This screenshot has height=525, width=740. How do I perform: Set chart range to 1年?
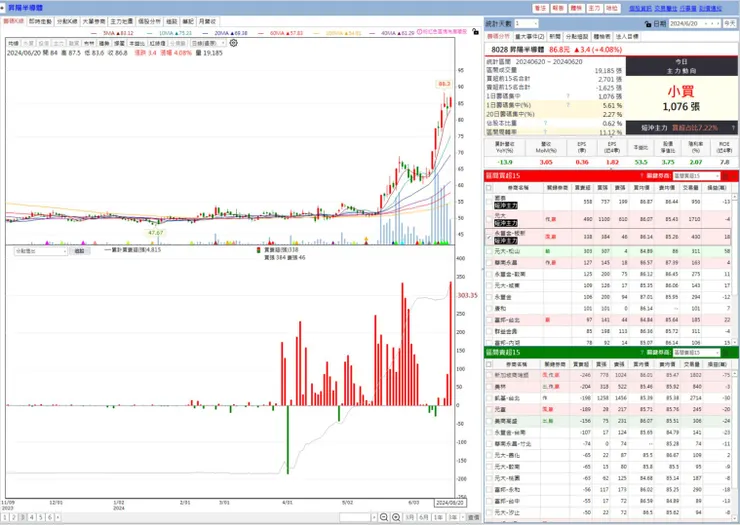pos(438,517)
